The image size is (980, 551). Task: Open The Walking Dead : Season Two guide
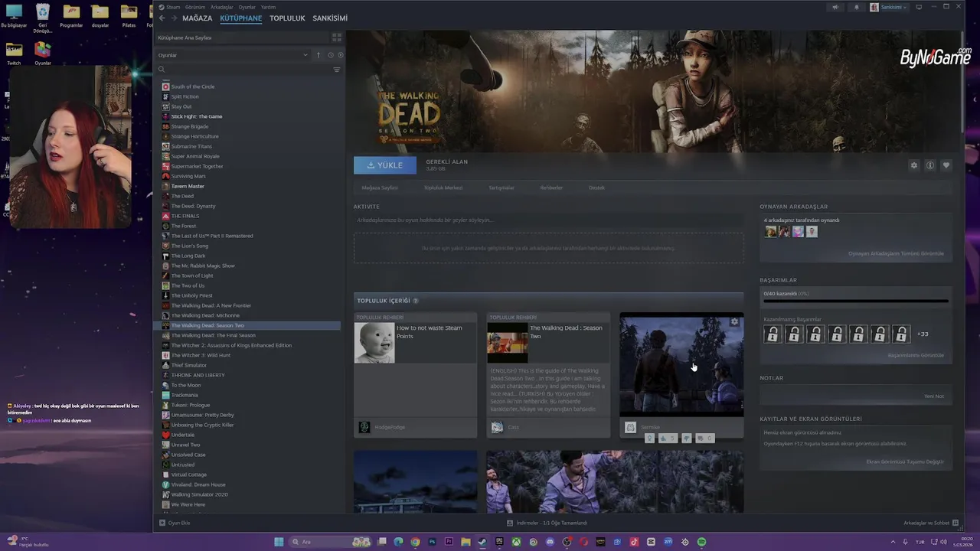pos(548,373)
